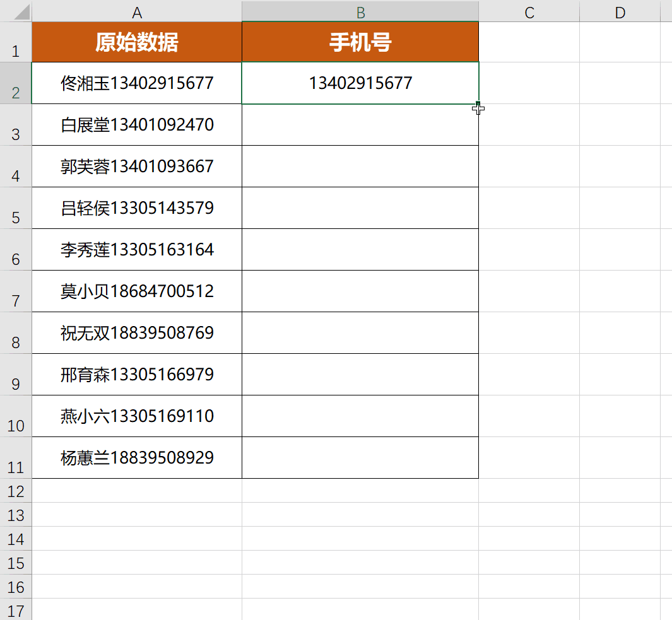Select column B header
The image size is (672, 620).
click(x=360, y=11)
